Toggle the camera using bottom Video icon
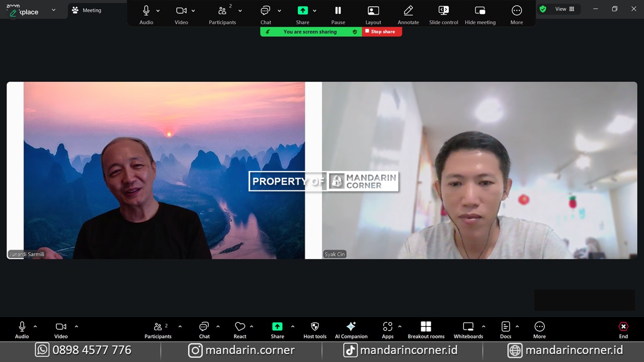Viewport: 644px width, 362px height. [x=61, y=327]
